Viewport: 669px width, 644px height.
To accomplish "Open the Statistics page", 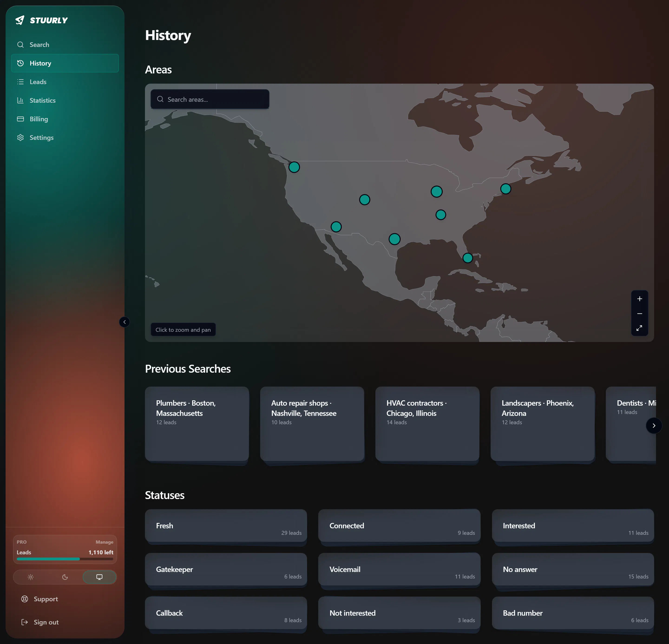I will tap(65, 100).
